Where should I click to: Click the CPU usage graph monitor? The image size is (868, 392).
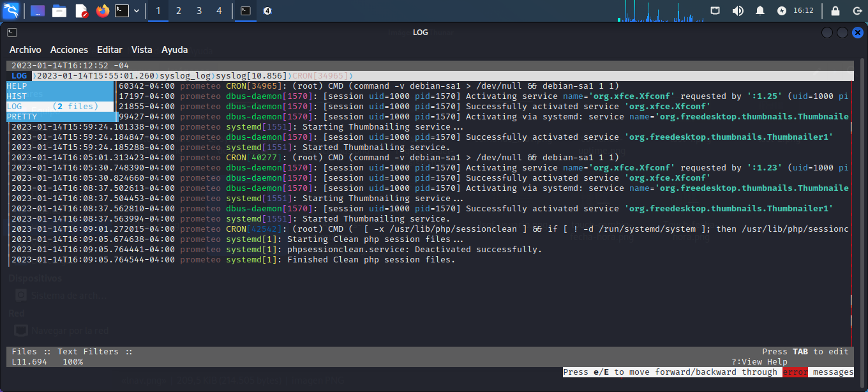[661, 11]
